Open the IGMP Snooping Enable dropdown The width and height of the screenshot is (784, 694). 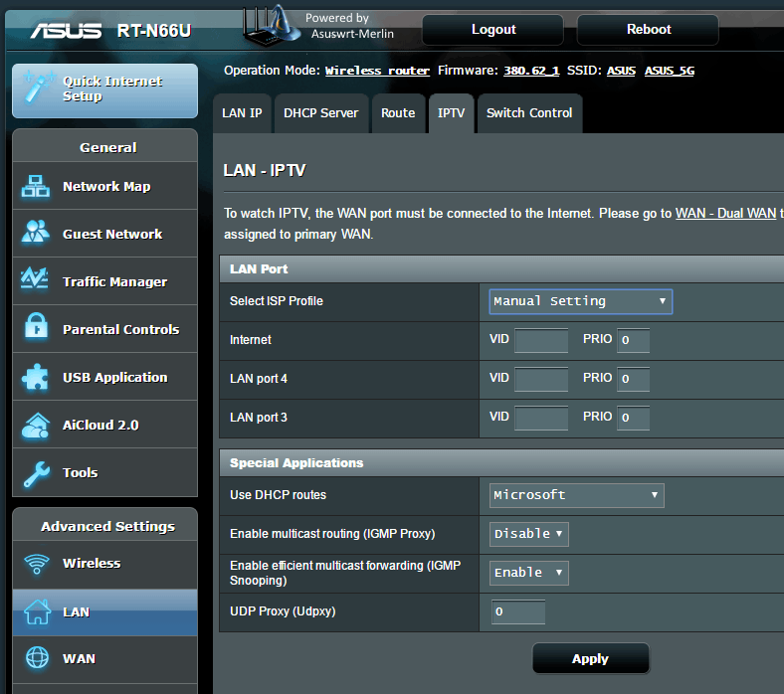528,573
